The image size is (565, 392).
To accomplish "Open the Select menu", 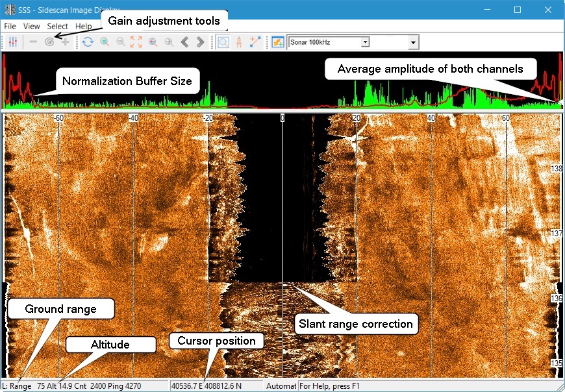I will pos(57,27).
